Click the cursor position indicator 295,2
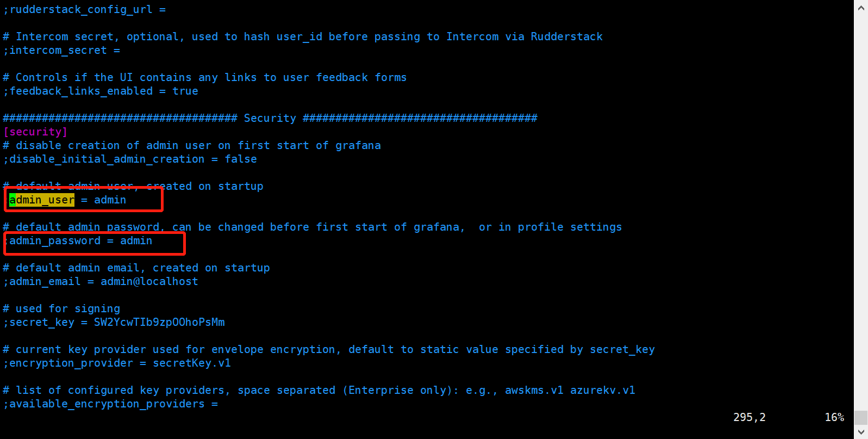 pos(749,417)
